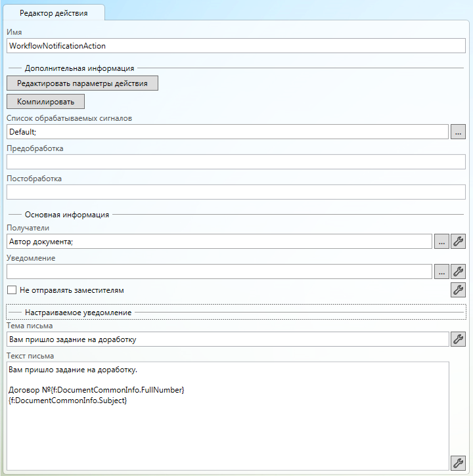
Task: Open signal list via ellipsis button
Action: pos(458,132)
